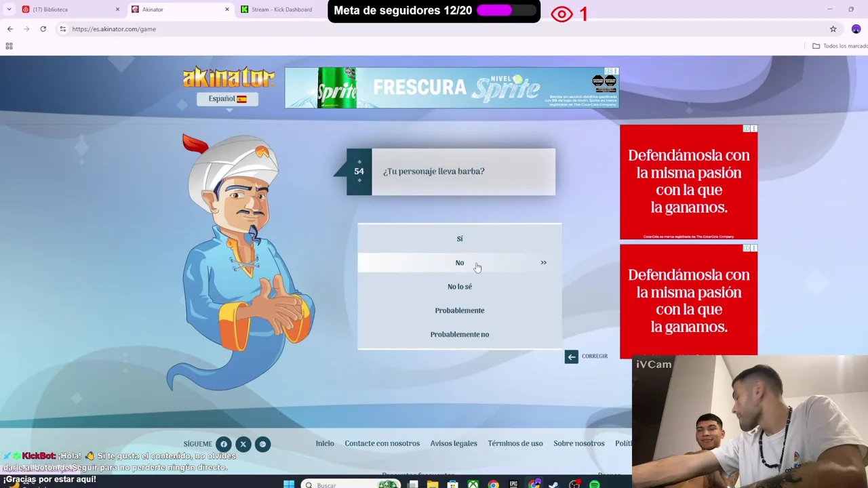Click the viewer count eye icon
Image resolution: width=868 pixels, height=488 pixels.
[x=561, y=14]
